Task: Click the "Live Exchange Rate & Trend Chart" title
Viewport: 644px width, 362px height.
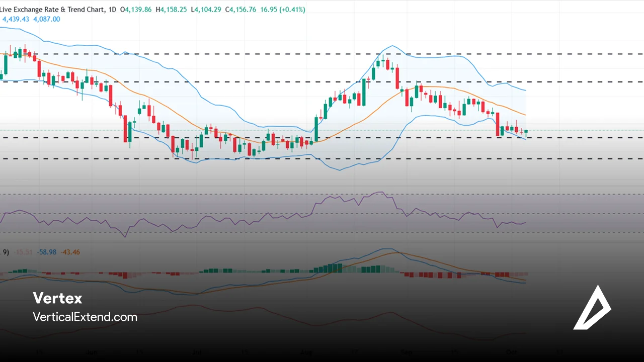Action: click(51, 10)
